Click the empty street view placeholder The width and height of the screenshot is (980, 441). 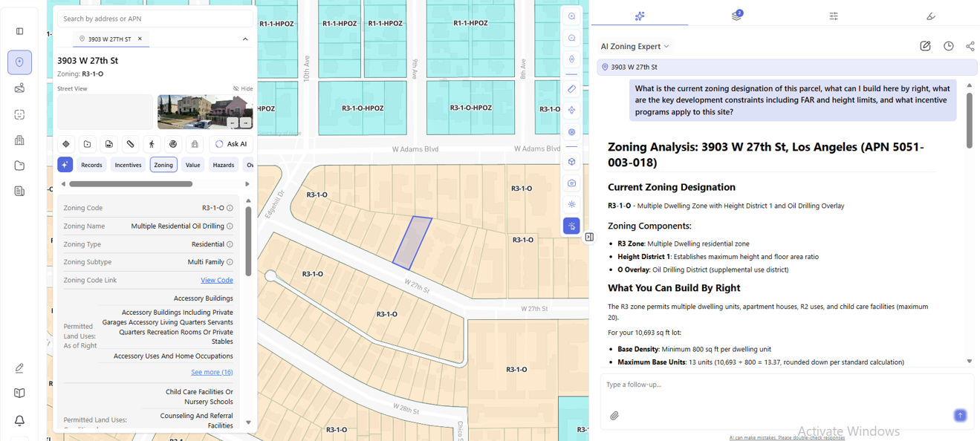[105, 111]
